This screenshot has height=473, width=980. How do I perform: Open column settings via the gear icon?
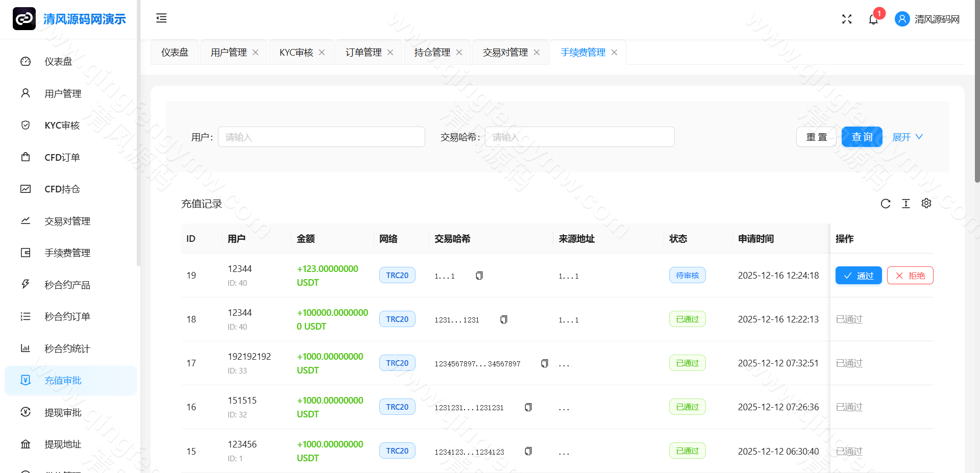926,203
